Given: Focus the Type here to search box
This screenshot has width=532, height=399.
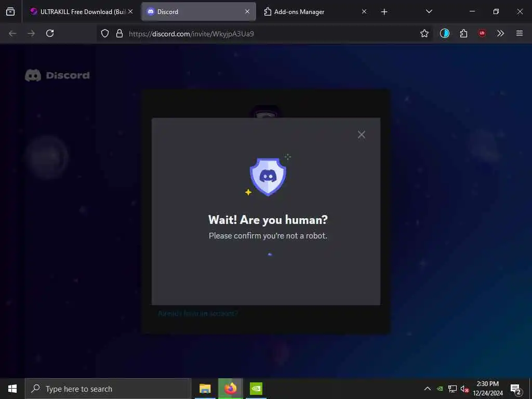Looking at the screenshot, I should [108, 389].
